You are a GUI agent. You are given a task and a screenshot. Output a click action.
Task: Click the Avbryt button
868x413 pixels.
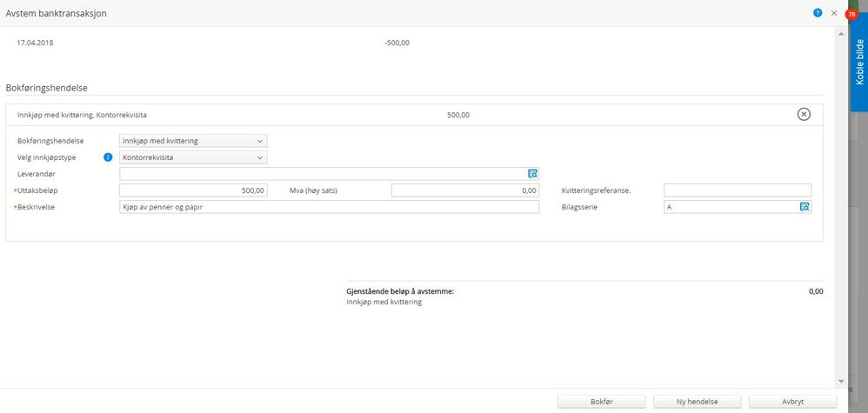tap(792, 402)
